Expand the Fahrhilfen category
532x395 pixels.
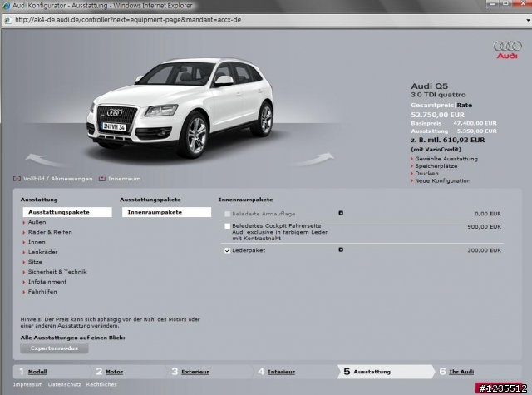coord(42,292)
